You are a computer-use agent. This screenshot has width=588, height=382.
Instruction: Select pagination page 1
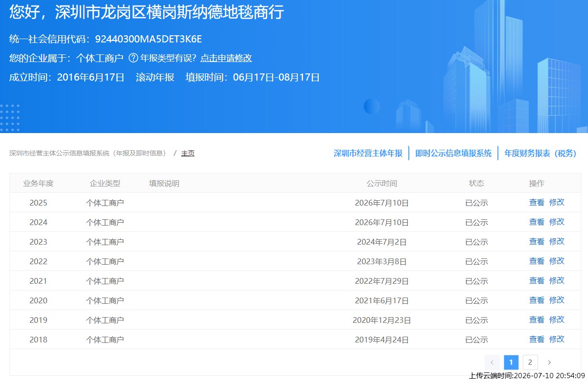[511, 362]
